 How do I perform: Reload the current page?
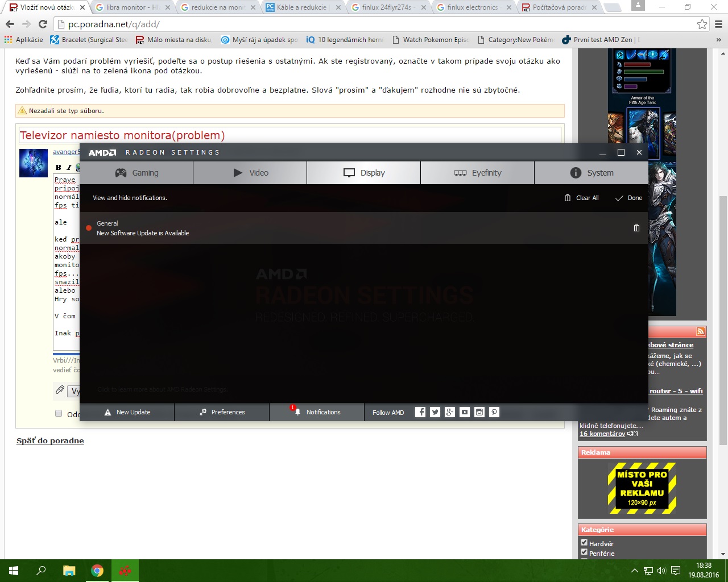pos(43,24)
